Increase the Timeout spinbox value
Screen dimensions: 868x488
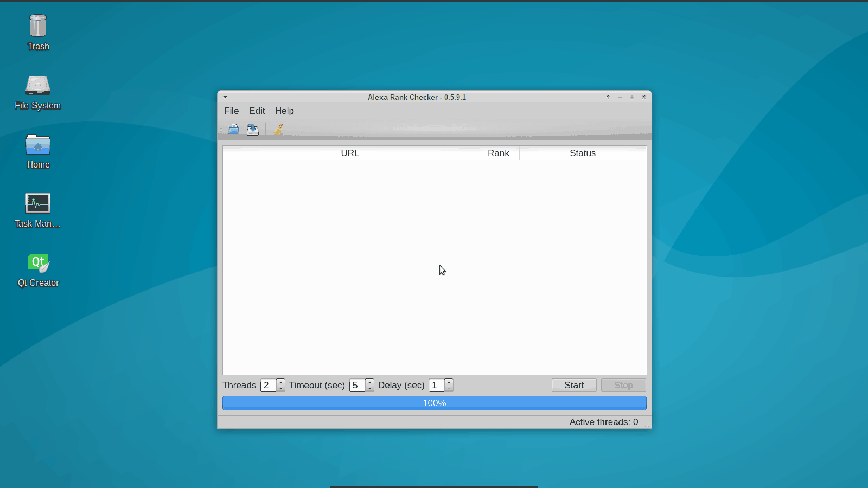click(370, 382)
